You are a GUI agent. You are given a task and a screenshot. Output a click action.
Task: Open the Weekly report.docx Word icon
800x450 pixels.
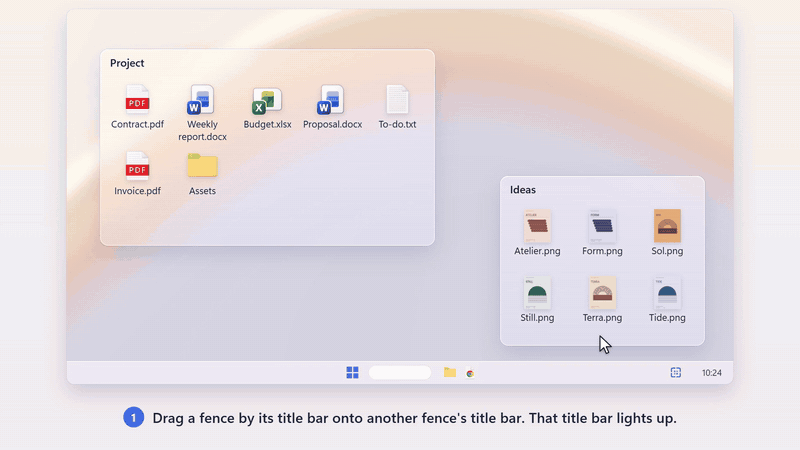(201, 99)
